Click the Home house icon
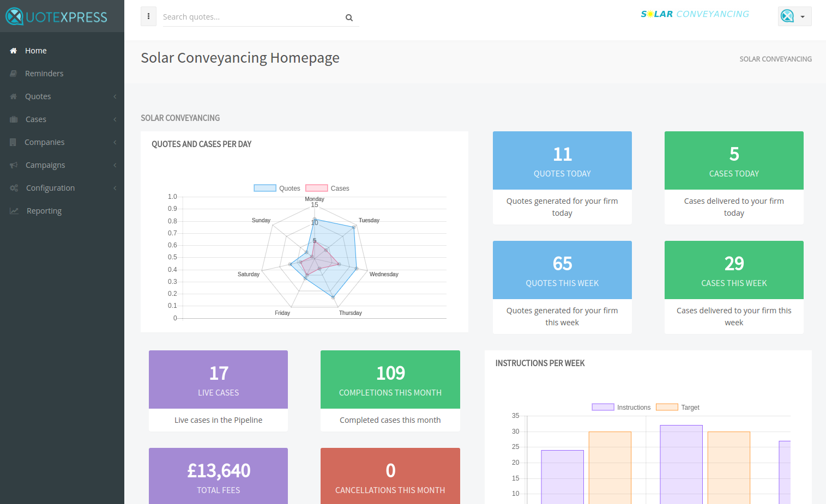This screenshot has width=826, height=504. 14,51
